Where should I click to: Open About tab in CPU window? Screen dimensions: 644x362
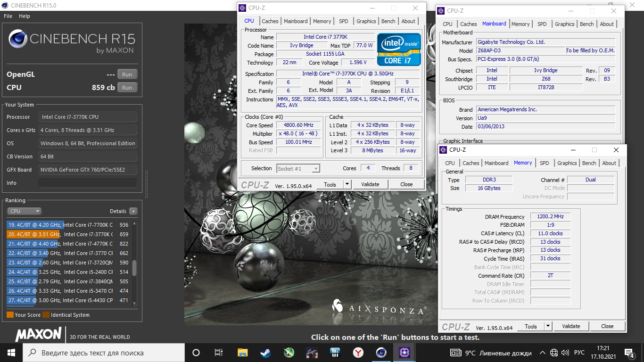[408, 21]
